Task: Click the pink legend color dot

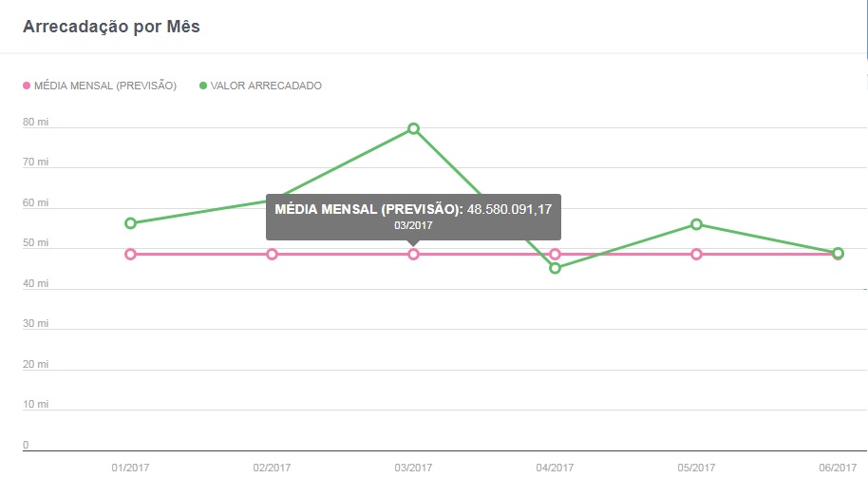Action: tap(27, 86)
